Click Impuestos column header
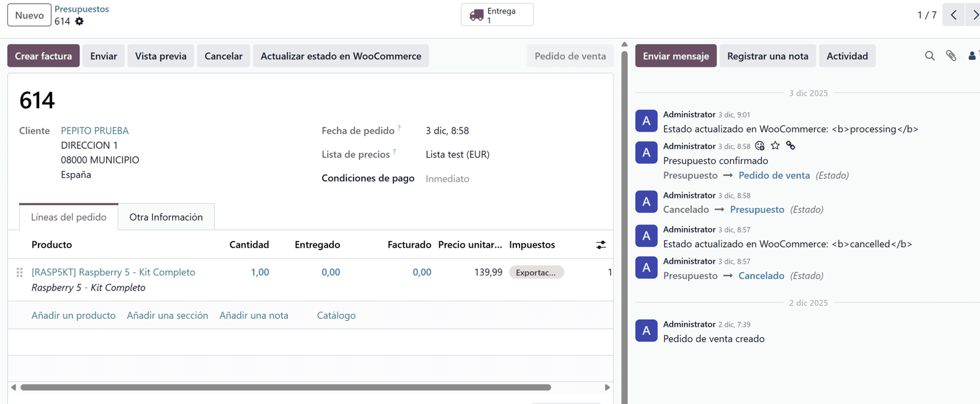 [x=532, y=245]
